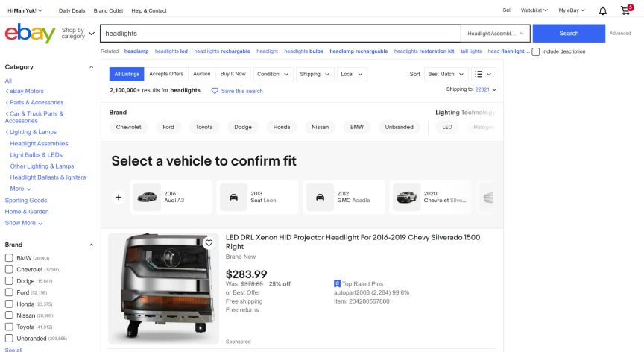Click the plus icon to add a vehicle

[118, 198]
